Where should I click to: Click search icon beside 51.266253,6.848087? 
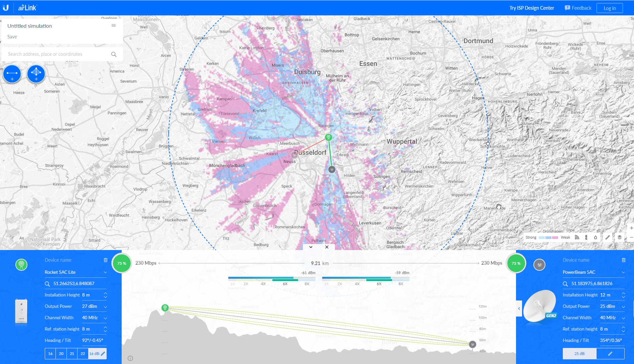click(47, 284)
